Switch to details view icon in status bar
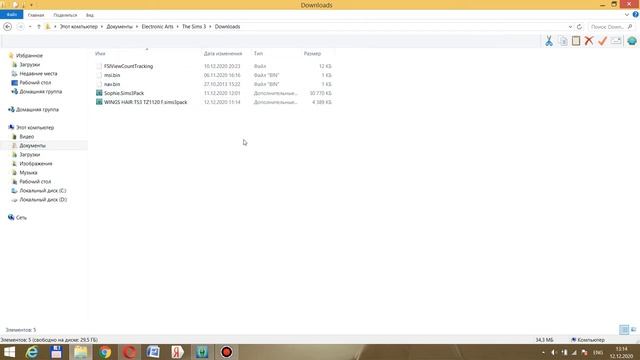This screenshot has width=640, height=360. point(624,329)
